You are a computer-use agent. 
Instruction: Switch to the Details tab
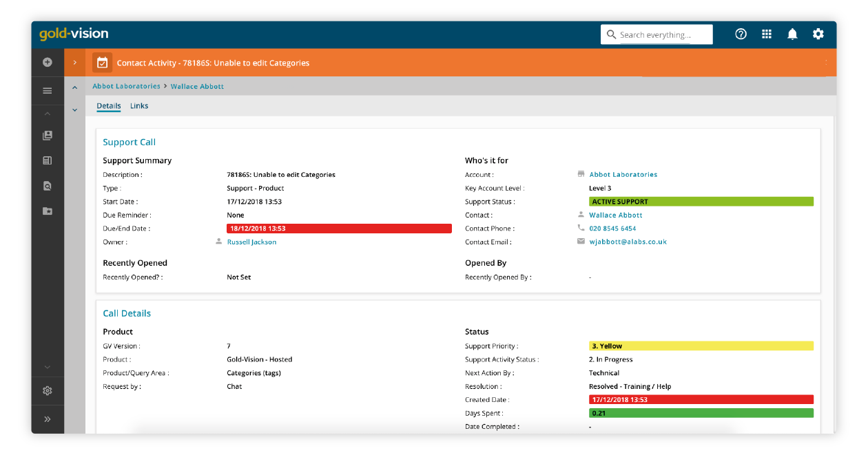pyautogui.click(x=109, y=106)
